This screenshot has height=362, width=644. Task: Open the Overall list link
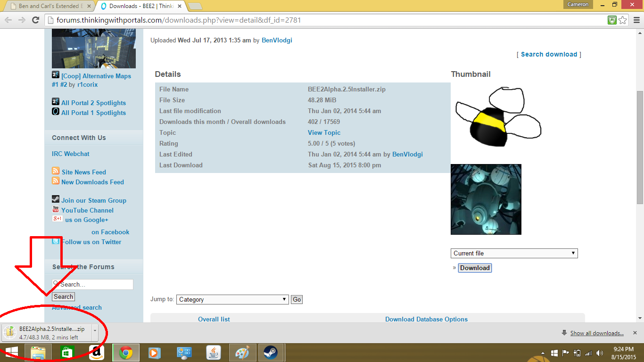pos(214,319)
